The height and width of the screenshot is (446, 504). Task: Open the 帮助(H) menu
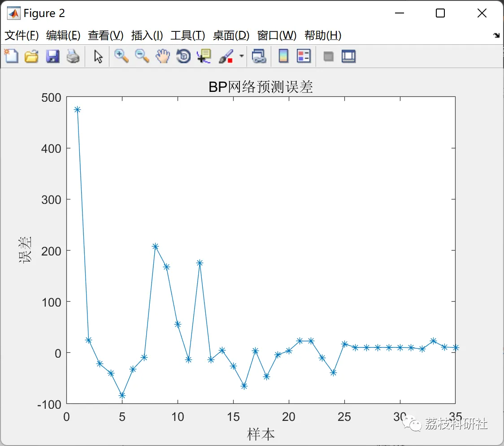pyautogui.click(x=323, y=35)
